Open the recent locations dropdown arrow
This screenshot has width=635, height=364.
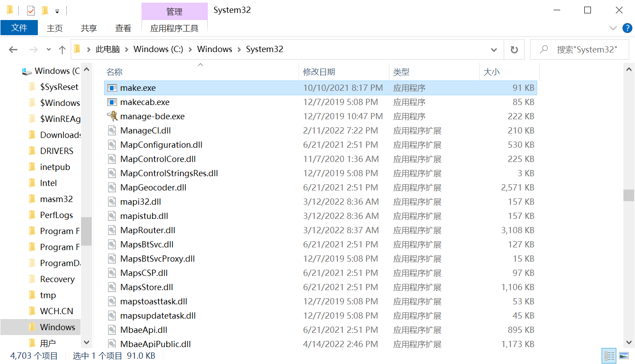coord(49,49)
